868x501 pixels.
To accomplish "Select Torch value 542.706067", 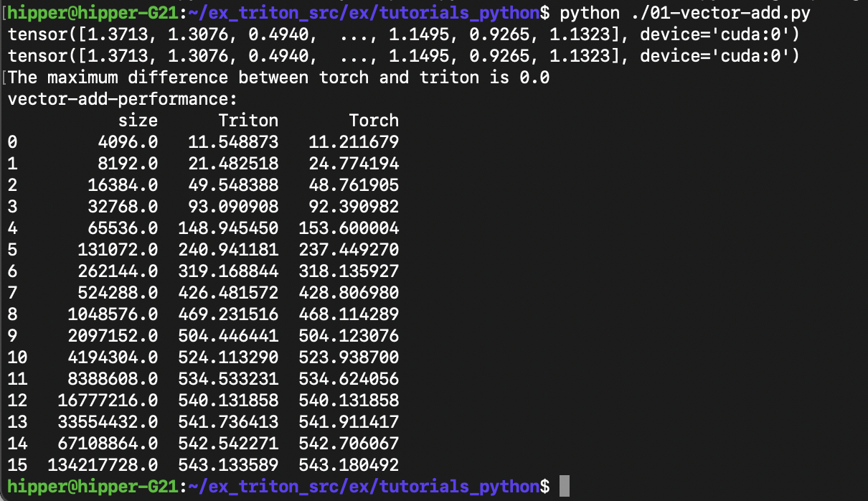I will pos(349,444).
